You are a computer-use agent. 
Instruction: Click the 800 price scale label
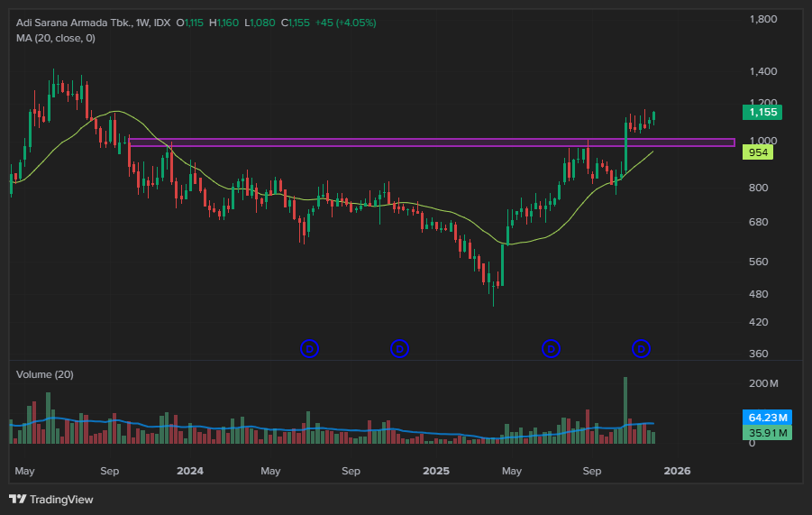[759, 189]
